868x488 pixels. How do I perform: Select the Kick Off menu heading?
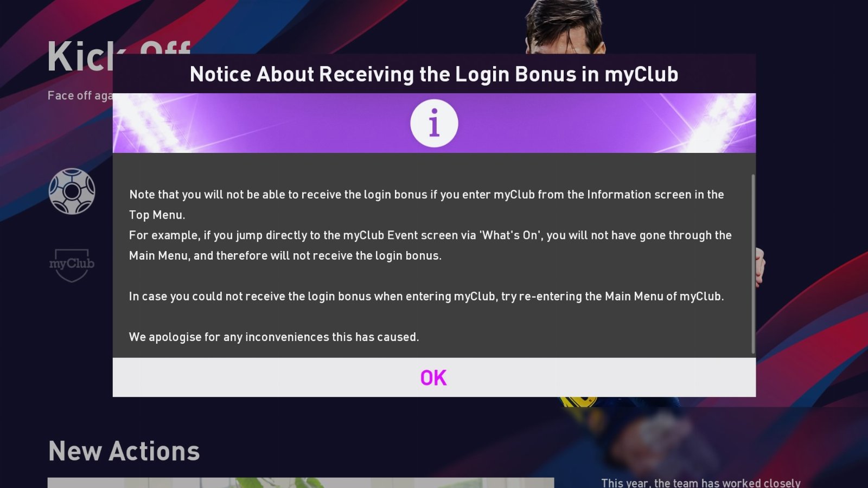coord(80,56)
